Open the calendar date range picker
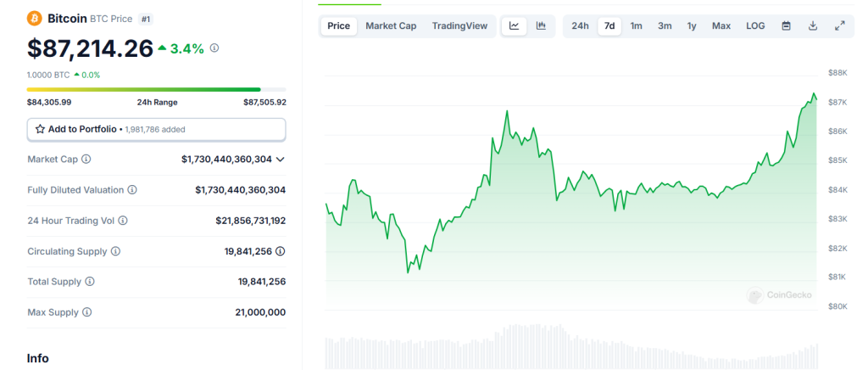 [786, 26]
